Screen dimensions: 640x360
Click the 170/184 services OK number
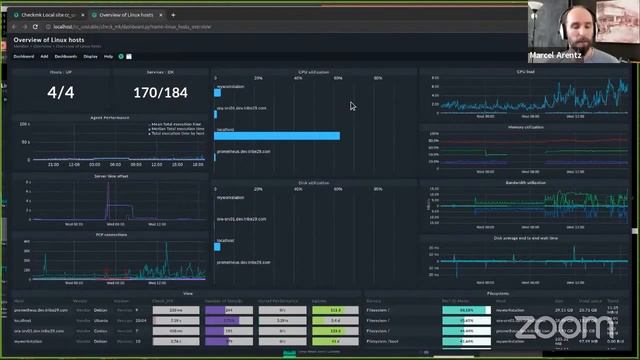coord(160,93)
